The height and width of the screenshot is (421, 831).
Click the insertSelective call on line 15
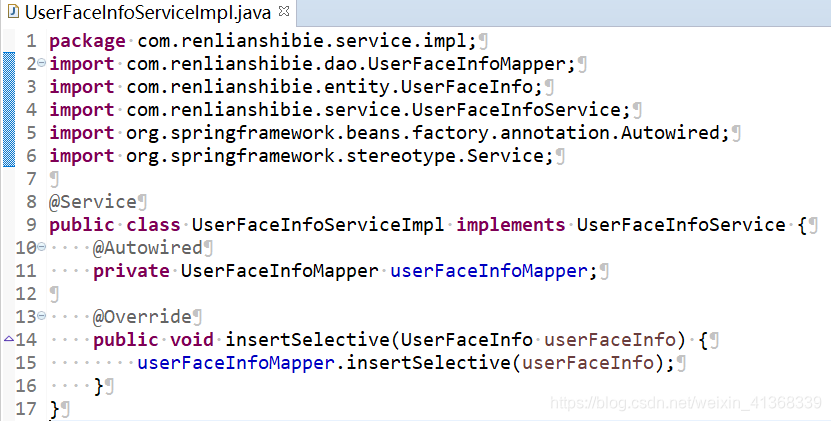428,363
